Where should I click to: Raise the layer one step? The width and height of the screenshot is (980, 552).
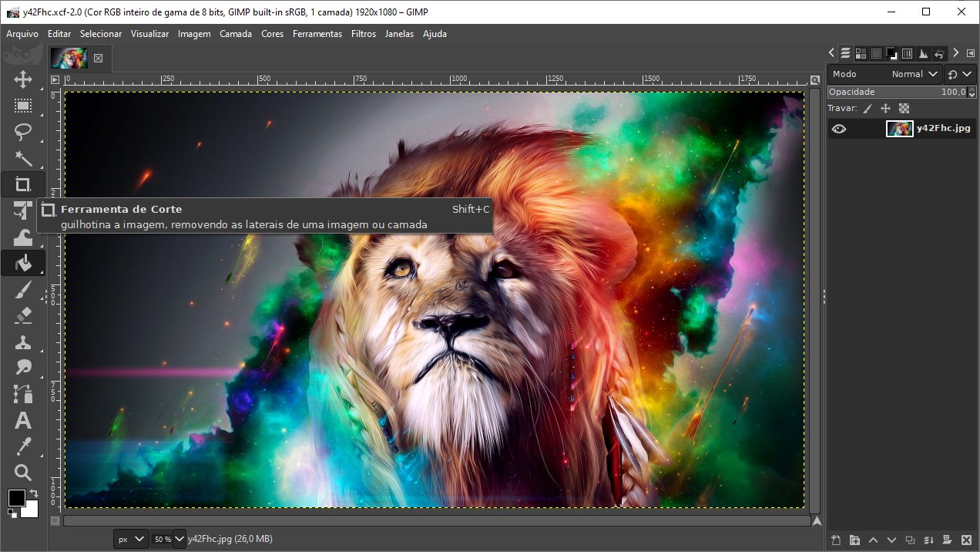click(873, 540)
